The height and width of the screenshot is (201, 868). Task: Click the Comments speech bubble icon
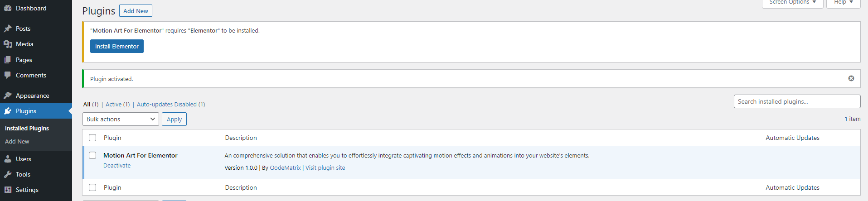pyautogui.click(x=8, y=75)
